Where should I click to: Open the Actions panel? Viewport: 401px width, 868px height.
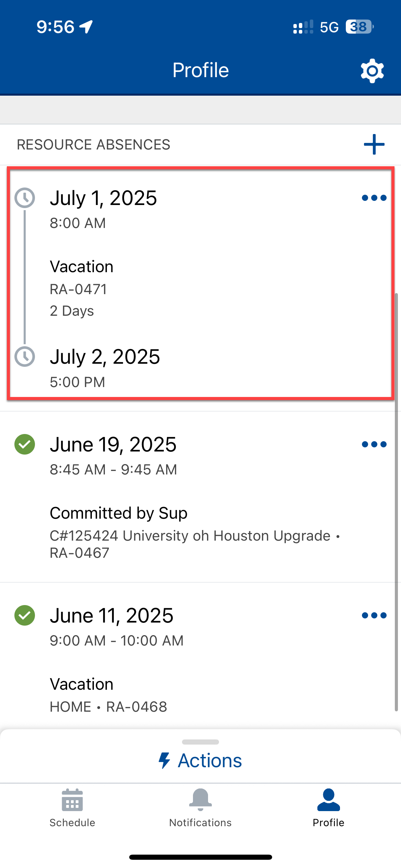coord(209,760)
